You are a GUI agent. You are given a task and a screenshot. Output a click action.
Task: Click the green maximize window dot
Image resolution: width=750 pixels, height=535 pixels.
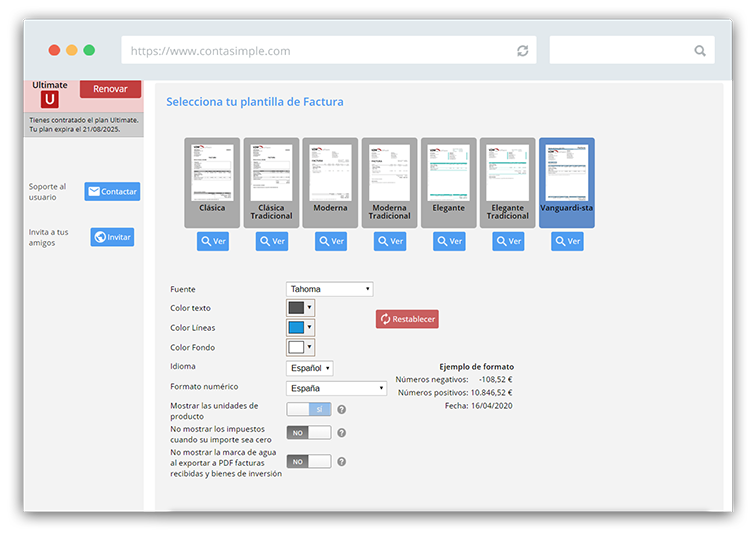click(89, 50)
